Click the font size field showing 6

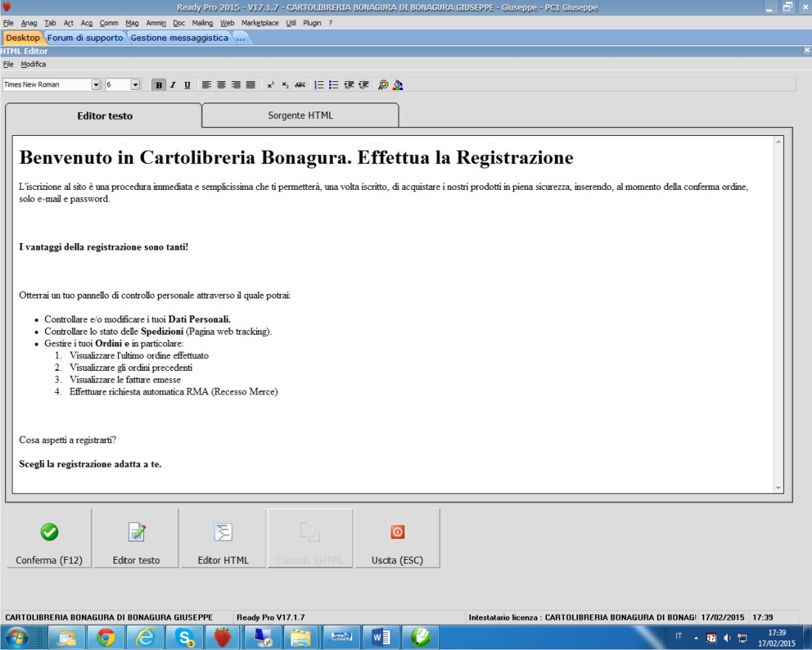(x=117, y=84)
